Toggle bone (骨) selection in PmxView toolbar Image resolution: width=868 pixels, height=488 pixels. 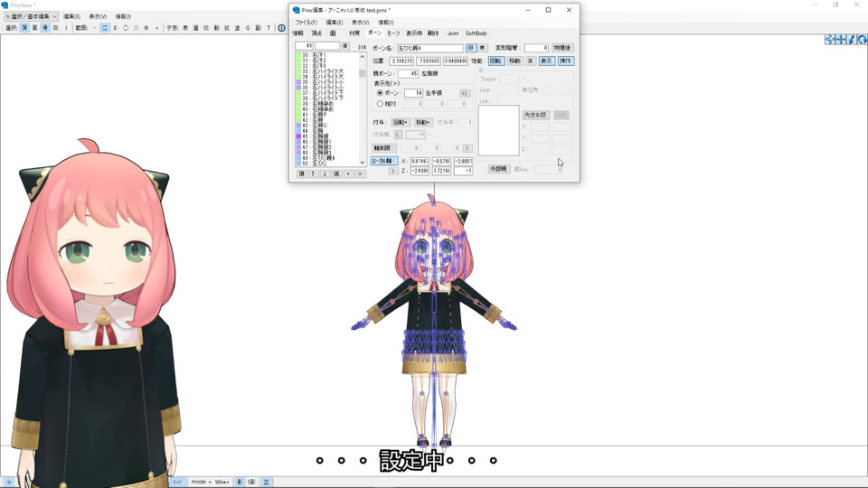pyautogui.click(x=45, y=28)
